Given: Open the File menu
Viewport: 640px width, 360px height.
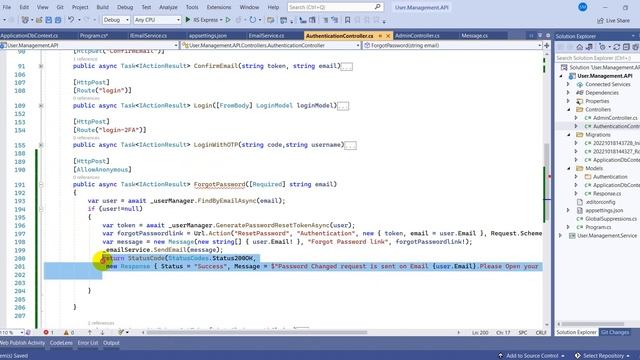Looking at the screenshot, I should pos(7,7).
